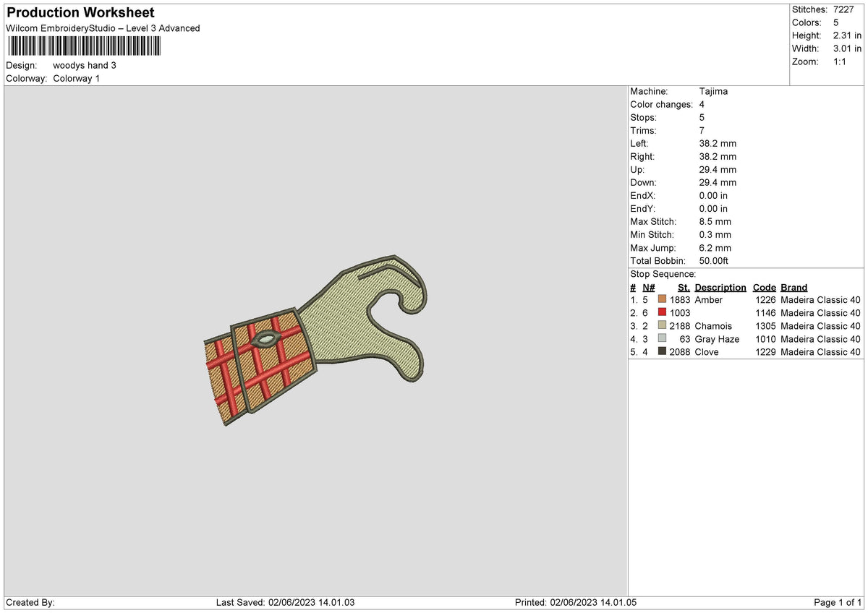The image size is (868, 613).
Task: Click the St. column header
Action: pyautogui.click(x=684, y=288)
